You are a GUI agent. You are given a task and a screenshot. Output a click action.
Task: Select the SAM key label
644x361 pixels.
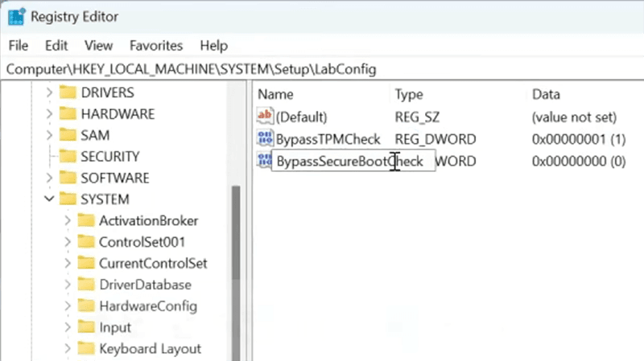(95, 135)
